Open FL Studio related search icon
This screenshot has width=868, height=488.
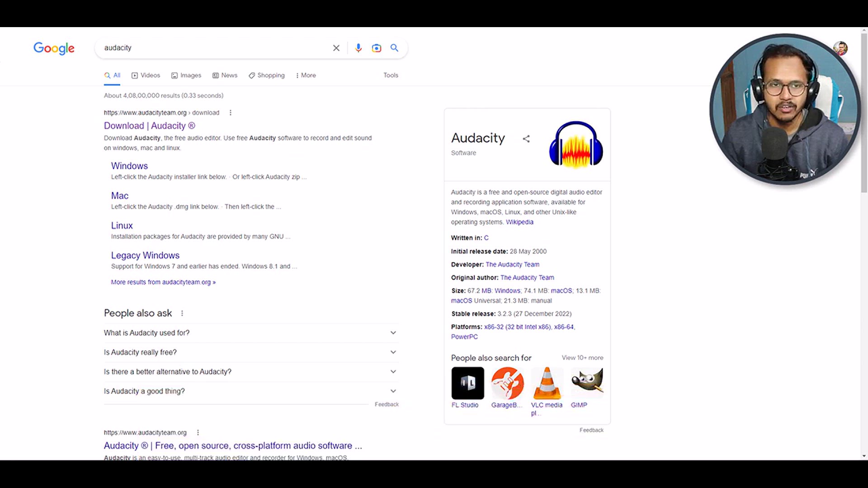[467, 383]
